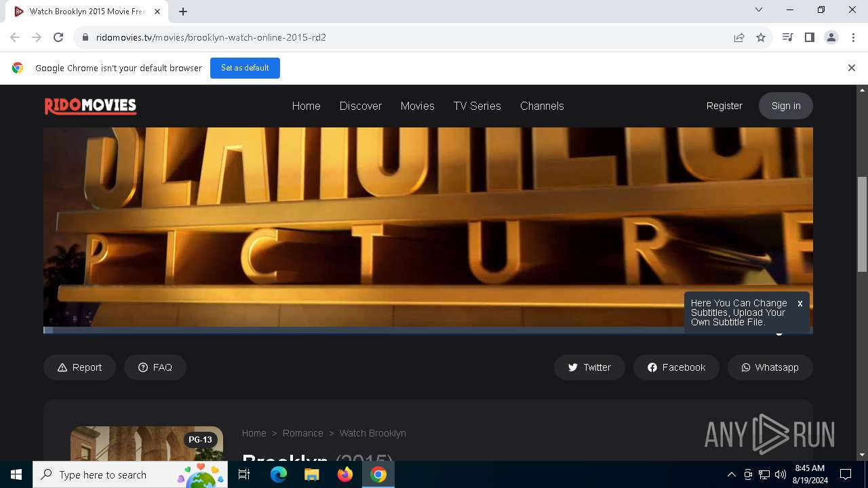Open Chrome profile avatar
Image resolution: width=868 pixels, height=488 pixels.
pyautogui.click(x=831, y=37)
